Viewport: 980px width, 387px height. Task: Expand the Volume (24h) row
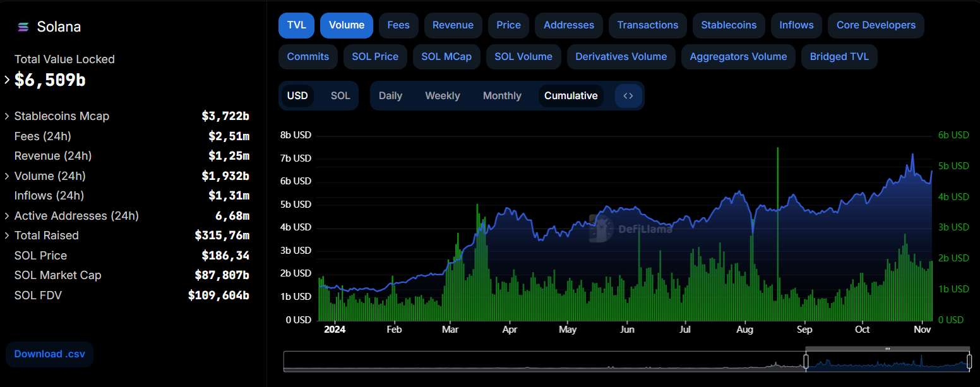(7, 176)
